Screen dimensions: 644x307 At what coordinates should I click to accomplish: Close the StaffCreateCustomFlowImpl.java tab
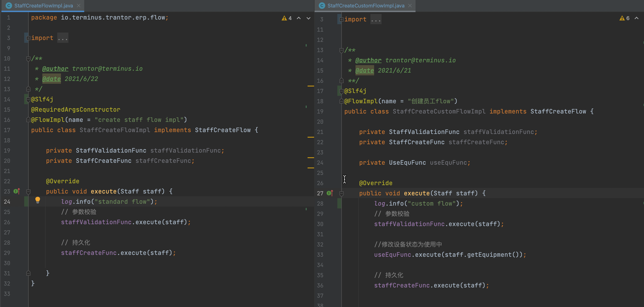coord(410,5)
